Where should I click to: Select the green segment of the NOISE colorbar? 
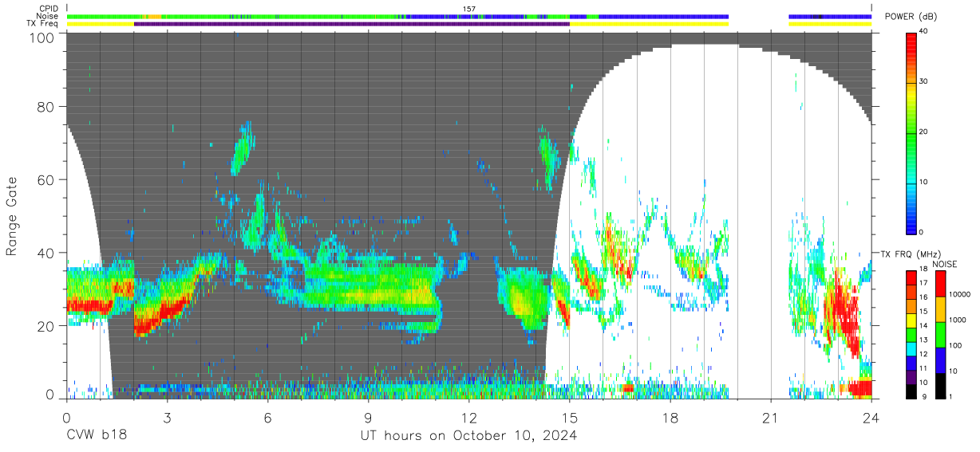pyautogui.click(x=941, y=334)
